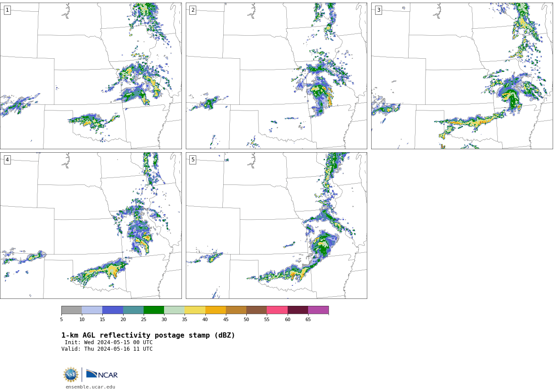557x392 pixels.
Task: Click the maroon 60-65 dBZ swatch
Action: 298,310
